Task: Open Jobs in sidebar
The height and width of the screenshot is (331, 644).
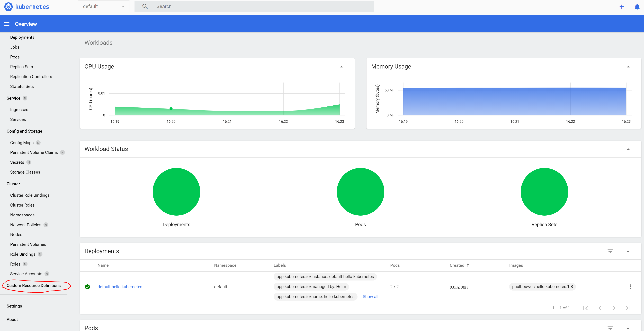Action: (x=15, y=47)
